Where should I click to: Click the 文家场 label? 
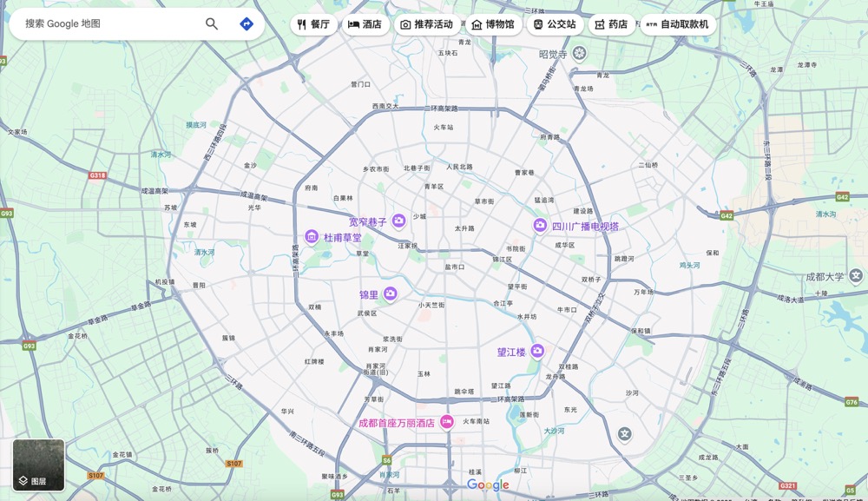(17, 132)
